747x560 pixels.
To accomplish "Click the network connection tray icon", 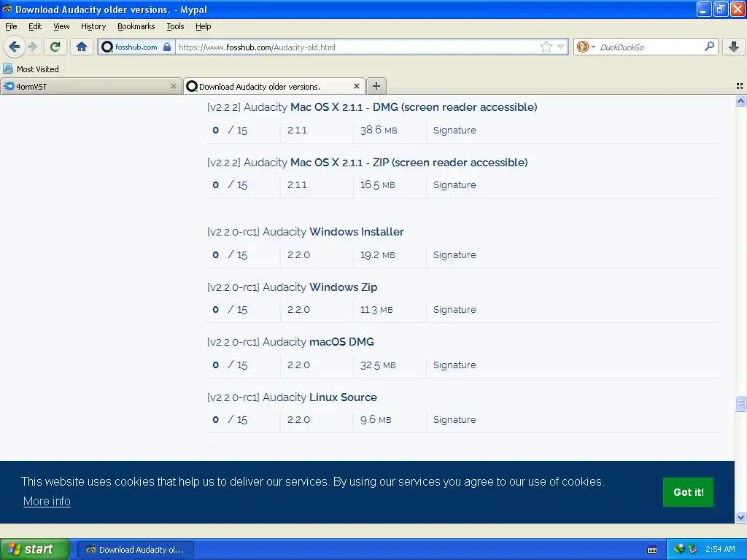I will [679, 549].
